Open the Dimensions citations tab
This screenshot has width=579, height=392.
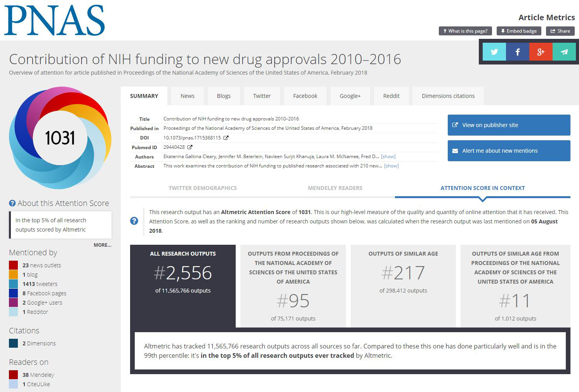[448, 96]
